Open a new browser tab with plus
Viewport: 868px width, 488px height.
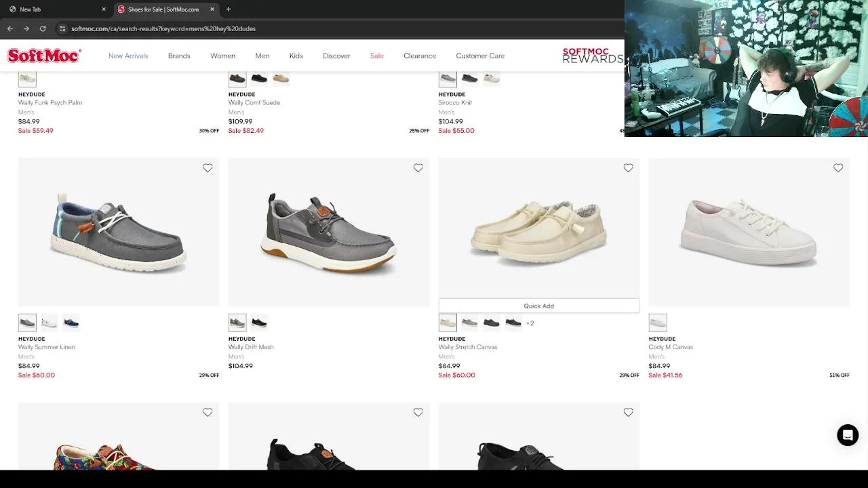pyautogui.click(x=229, y=9)
